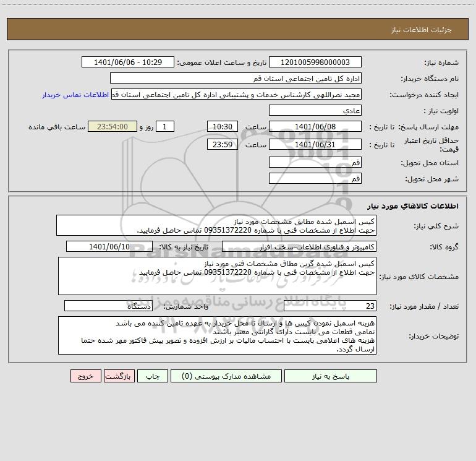Click the پاسخ به نیاز button
The image size is (476, 461).
click(331, 376)
